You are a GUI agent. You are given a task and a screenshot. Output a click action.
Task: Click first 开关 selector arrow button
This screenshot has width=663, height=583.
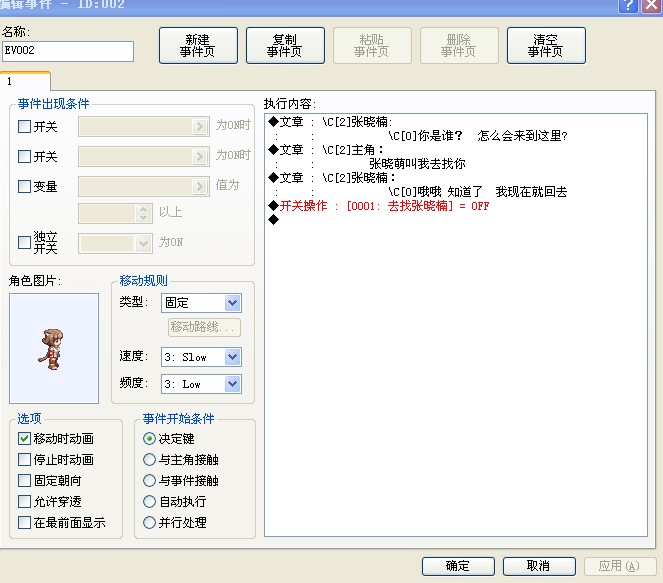pyautogui.click(x=200, y=126)
